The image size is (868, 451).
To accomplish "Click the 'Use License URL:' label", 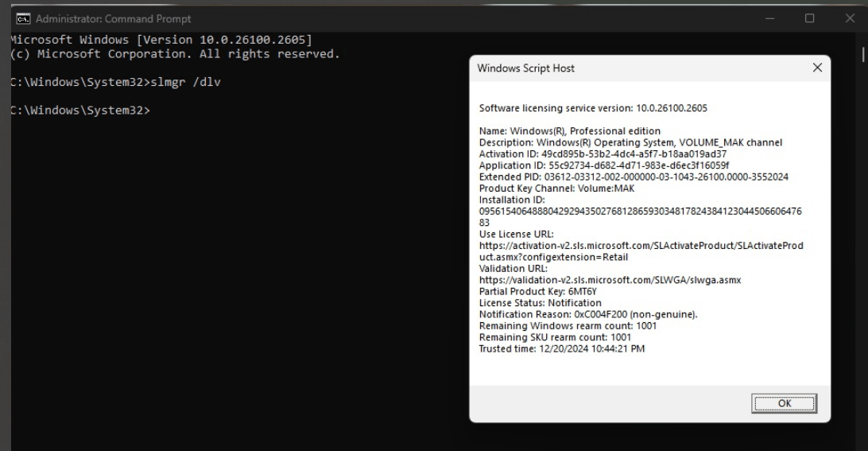I will point(516,234).
